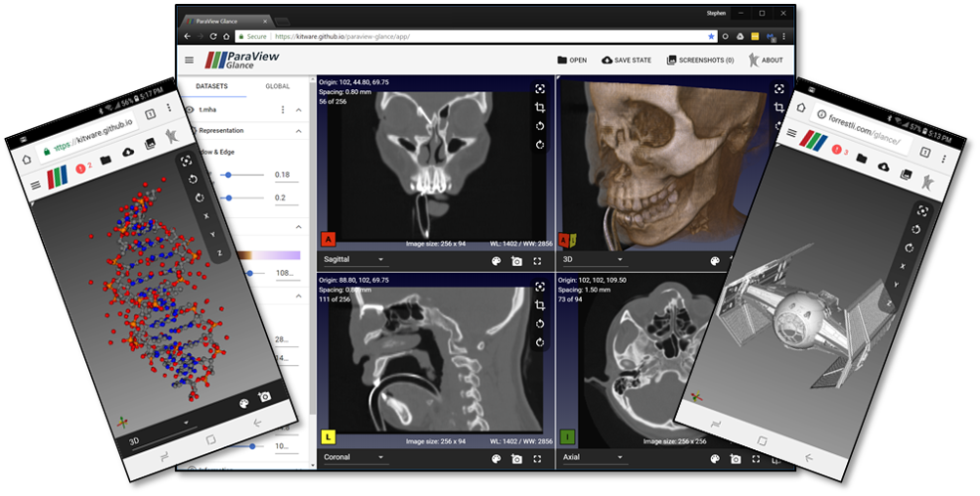Reload the page in the desktop browser
Viewport: 980px width, 496px height.
(213, 36)
